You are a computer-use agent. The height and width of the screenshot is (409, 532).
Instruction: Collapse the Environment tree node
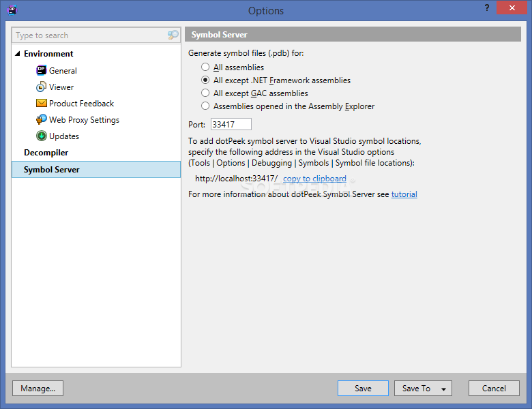point(18,54)
